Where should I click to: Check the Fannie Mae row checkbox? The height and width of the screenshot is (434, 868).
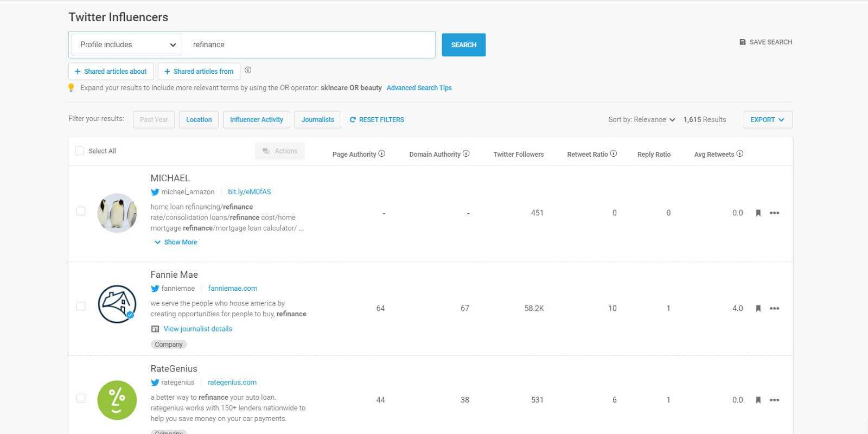(x=81, y=306)
